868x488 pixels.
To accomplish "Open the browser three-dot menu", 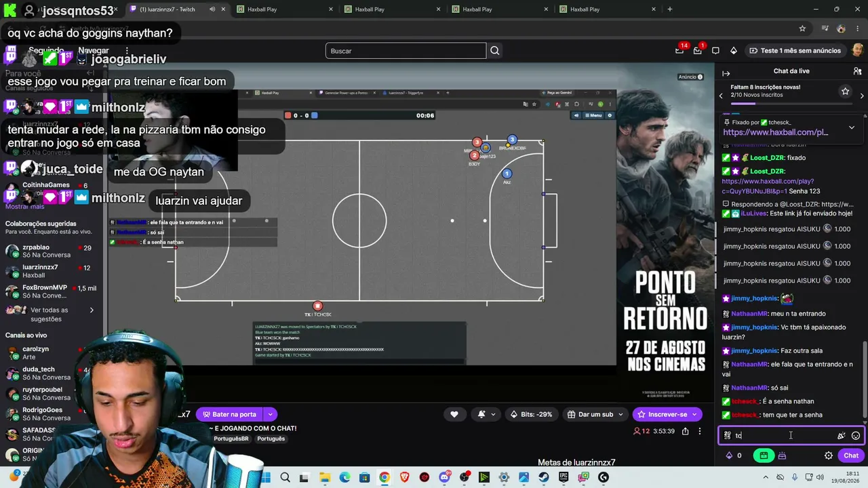I will click(x=858, y=28).
